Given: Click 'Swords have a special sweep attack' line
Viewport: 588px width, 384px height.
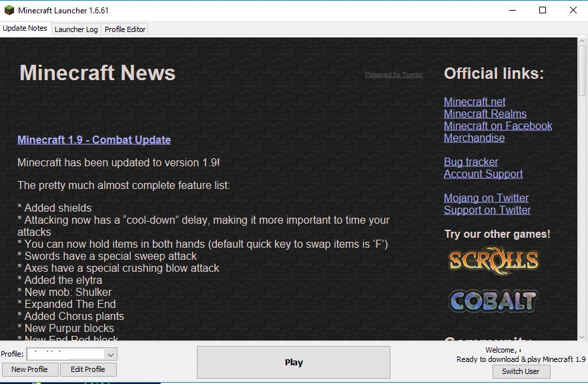Looking at the screenshot, I should pos(107,256).
